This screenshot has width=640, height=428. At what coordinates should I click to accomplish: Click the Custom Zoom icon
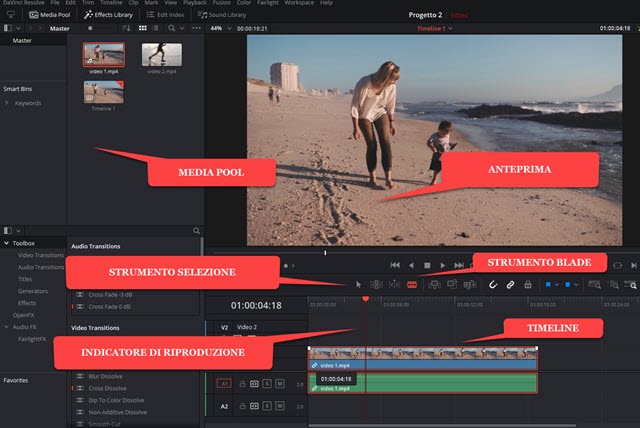click(631, 285)
